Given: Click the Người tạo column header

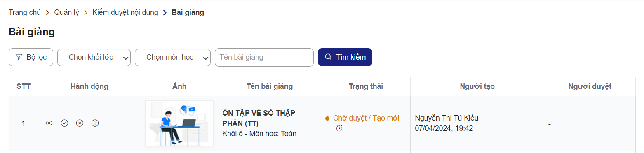Looking at the screenshot, I should click(477, 86).
